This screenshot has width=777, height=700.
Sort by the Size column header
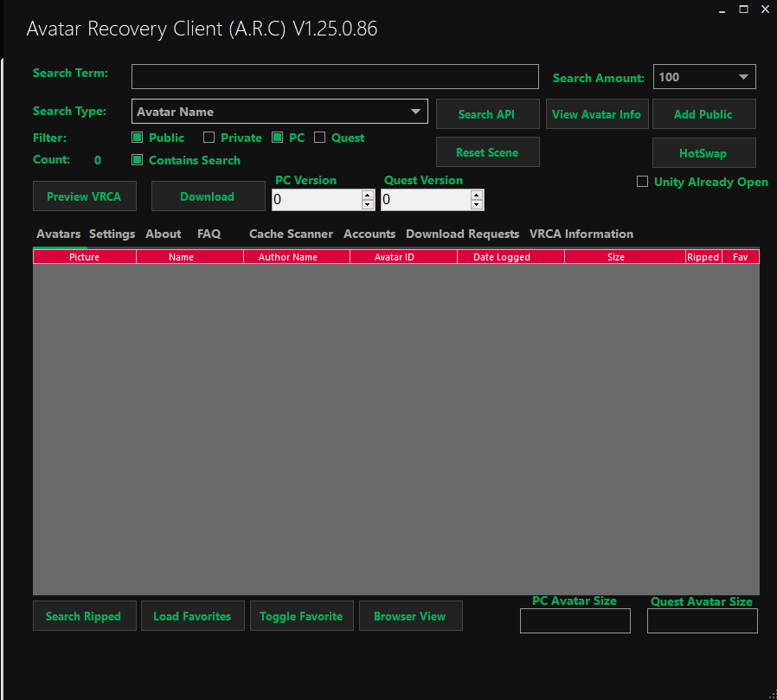click(625, 257)
